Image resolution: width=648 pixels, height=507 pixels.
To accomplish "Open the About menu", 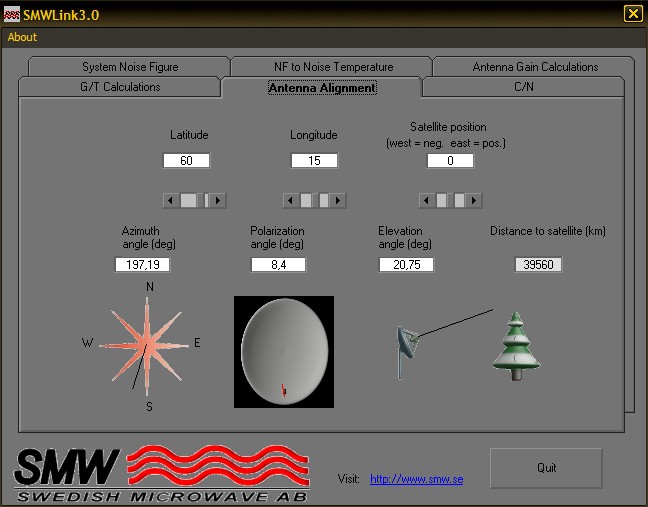I will (x=22, y=37).
